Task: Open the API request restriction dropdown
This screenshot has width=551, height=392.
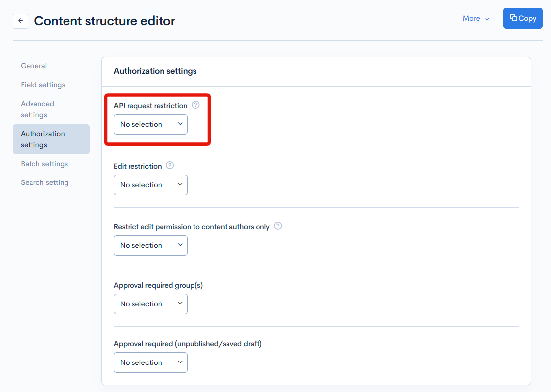Action: point(150,124)
